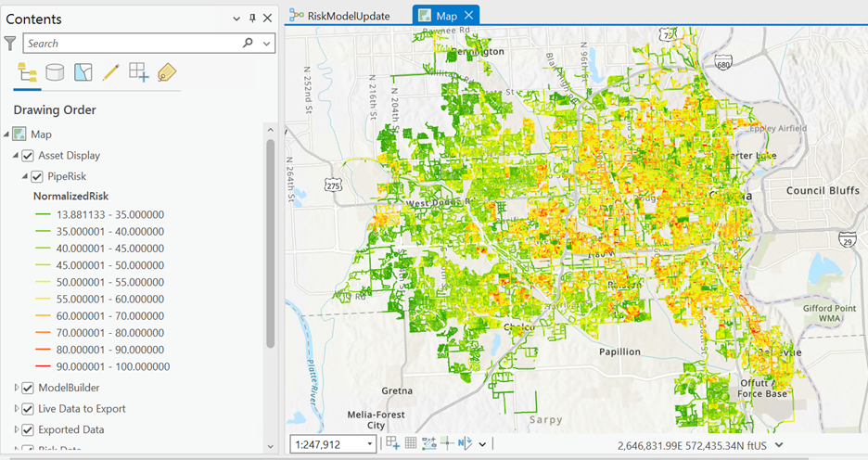Choose List By Labeling tag icon
This screenshot has width=868, height=460.
pyautogui.click(x=166, y=72)
